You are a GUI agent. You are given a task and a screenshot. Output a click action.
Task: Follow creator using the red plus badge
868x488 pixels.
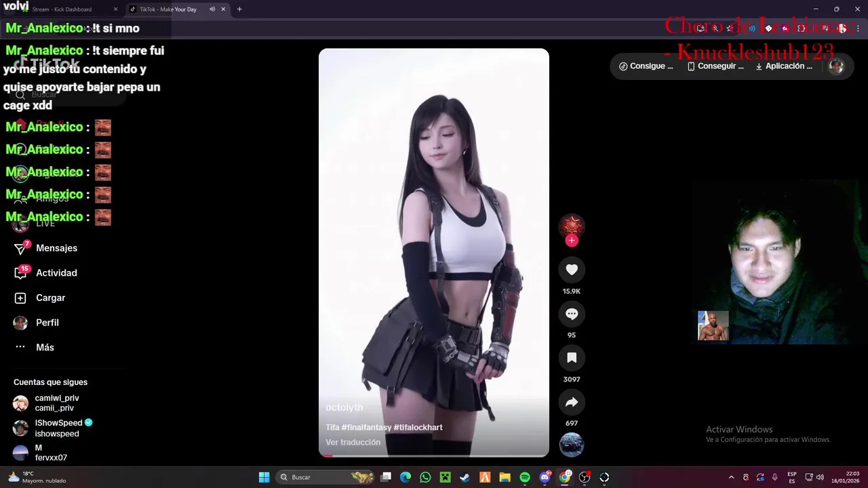coord(572,240)
